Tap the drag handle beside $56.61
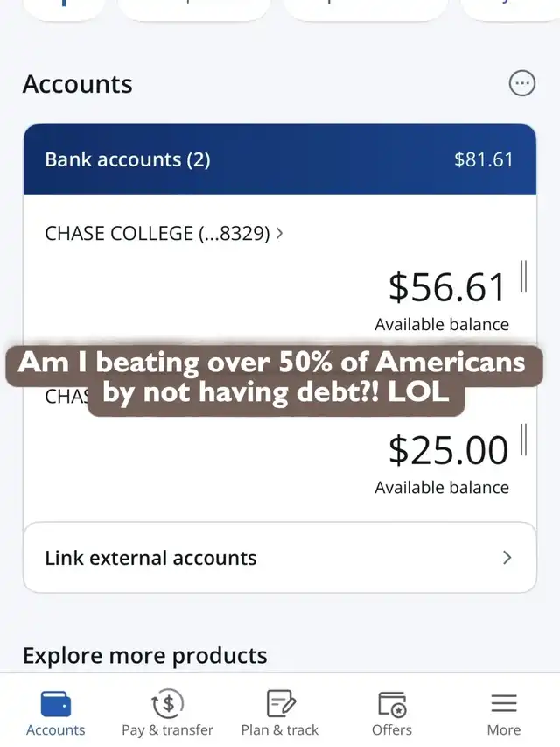This screenshot has width=560, height=747. tap(523, 276)
